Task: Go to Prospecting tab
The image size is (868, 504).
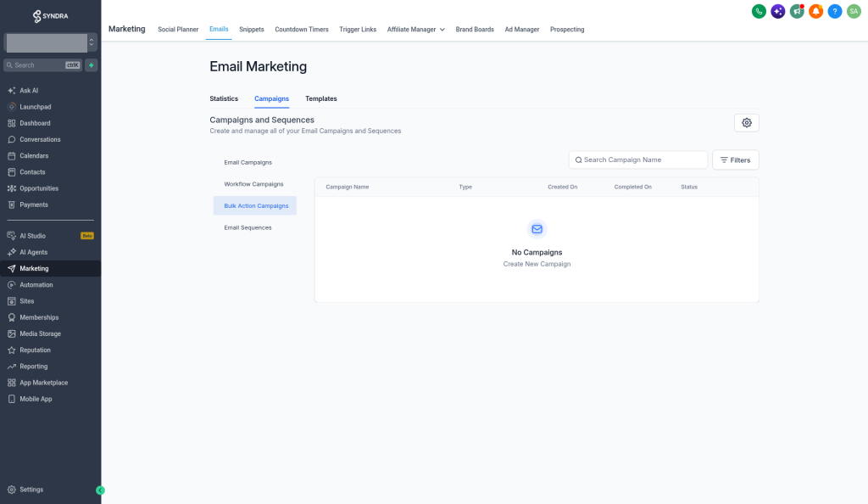Action: point(567,30)
